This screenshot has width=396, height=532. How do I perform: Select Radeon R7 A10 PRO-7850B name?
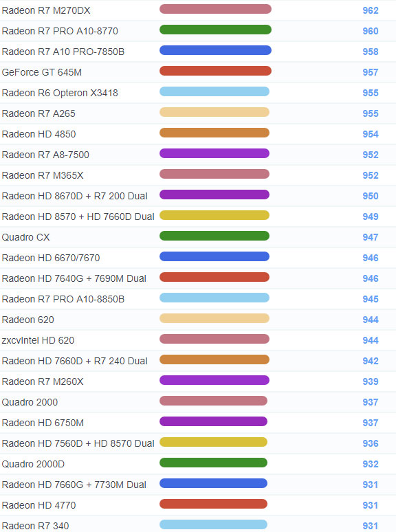[63, 52]
